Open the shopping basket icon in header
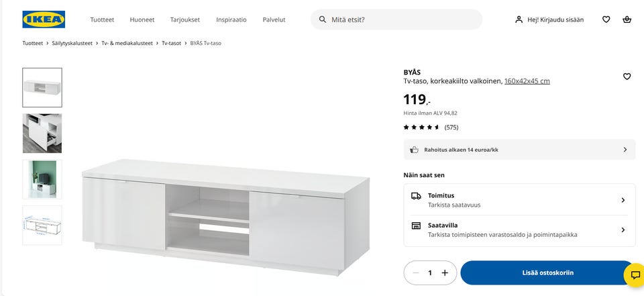 pyautogui.click(x=627, y=19)
